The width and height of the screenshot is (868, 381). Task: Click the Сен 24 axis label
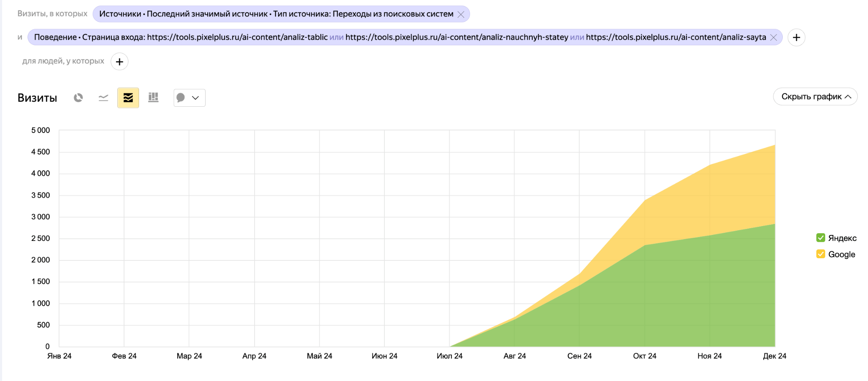coord(579,356)
